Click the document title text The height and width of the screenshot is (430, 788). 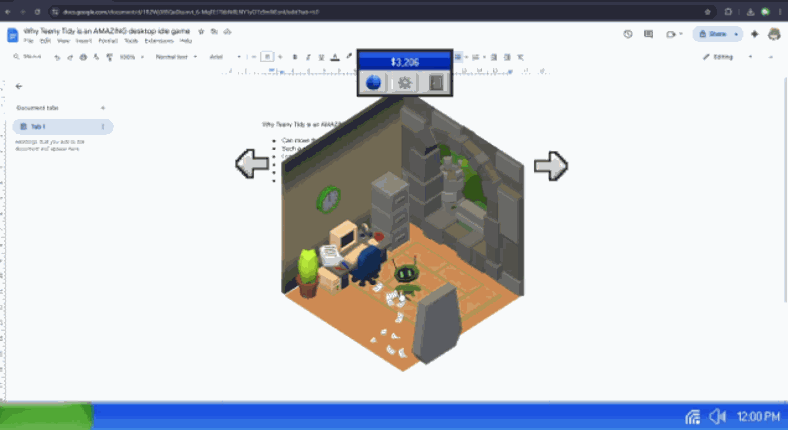107,31
